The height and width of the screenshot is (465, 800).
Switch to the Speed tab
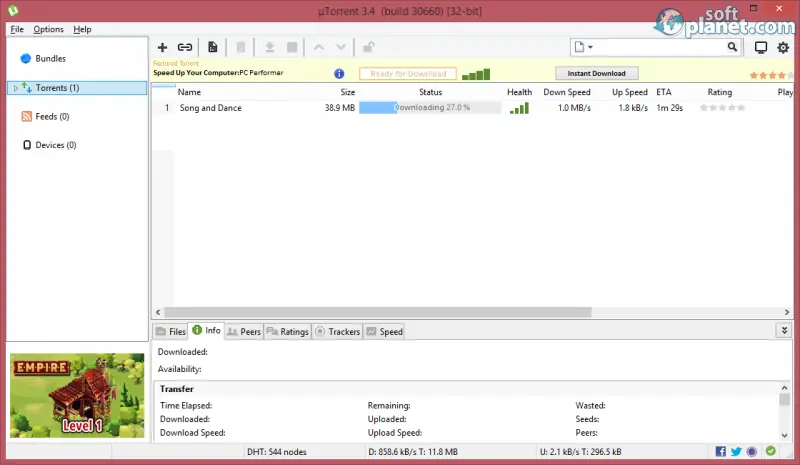pyautogui.click(x=384, y=332)
